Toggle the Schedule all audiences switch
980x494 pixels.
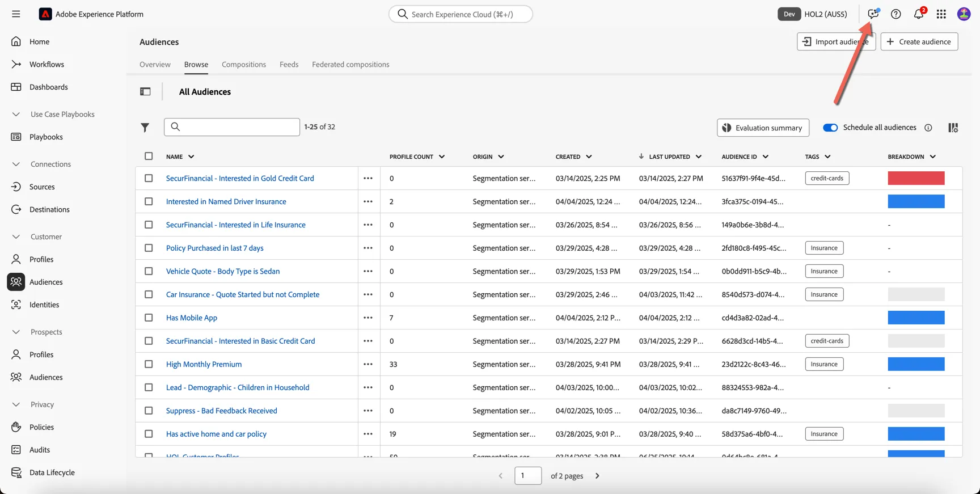[830, 128]
